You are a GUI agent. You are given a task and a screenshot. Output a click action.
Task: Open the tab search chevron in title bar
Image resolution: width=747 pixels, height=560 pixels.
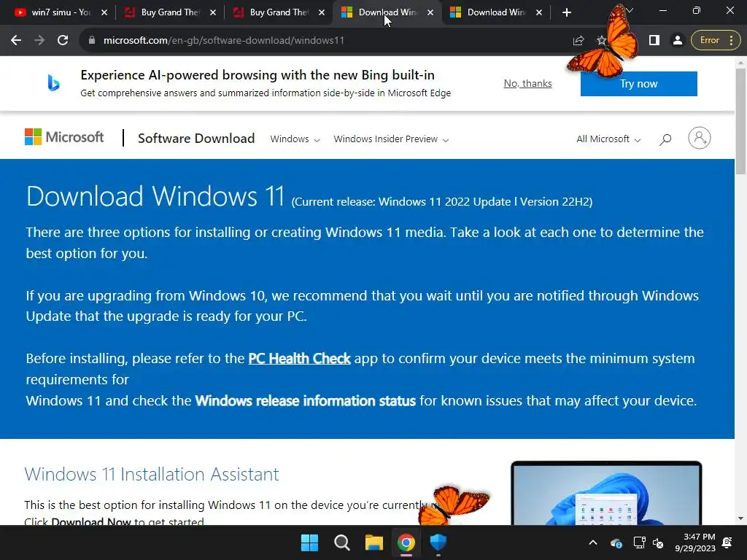[630, 10]
